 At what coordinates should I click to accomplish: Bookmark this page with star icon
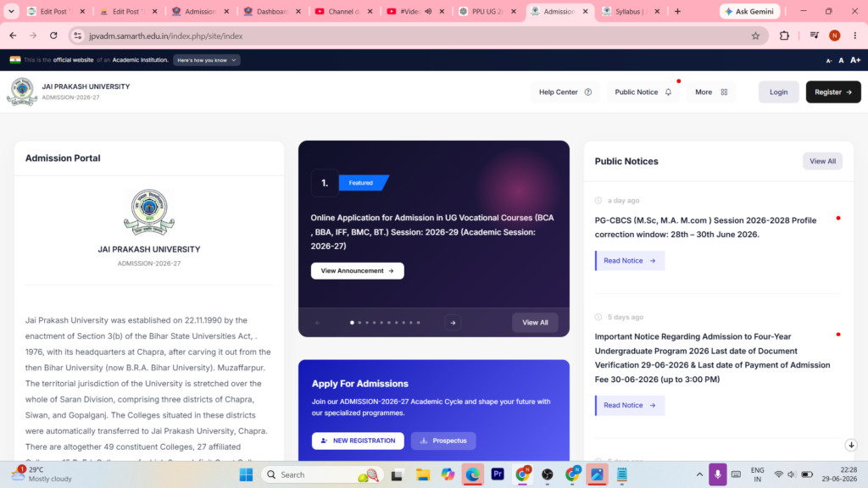pyautogui.click(x=755, y=36)
